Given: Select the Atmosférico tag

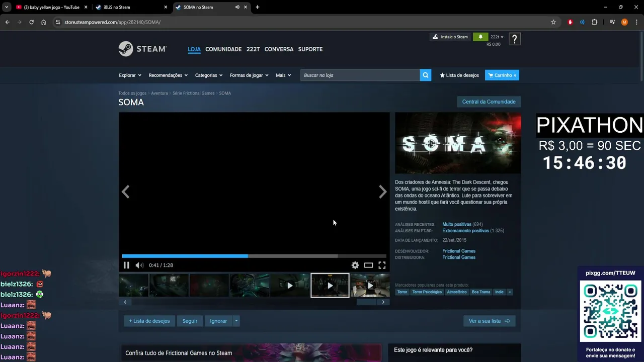Looking at the screenshot, I should tap(457, 292).
